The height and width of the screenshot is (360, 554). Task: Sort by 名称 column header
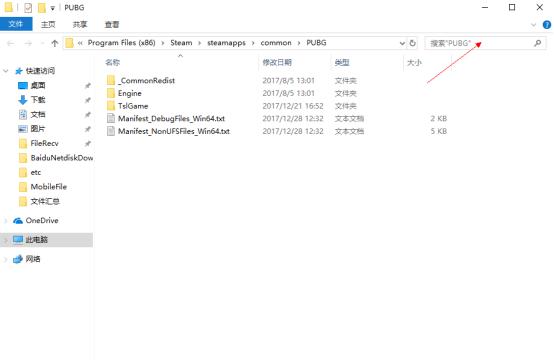(112, 63)
